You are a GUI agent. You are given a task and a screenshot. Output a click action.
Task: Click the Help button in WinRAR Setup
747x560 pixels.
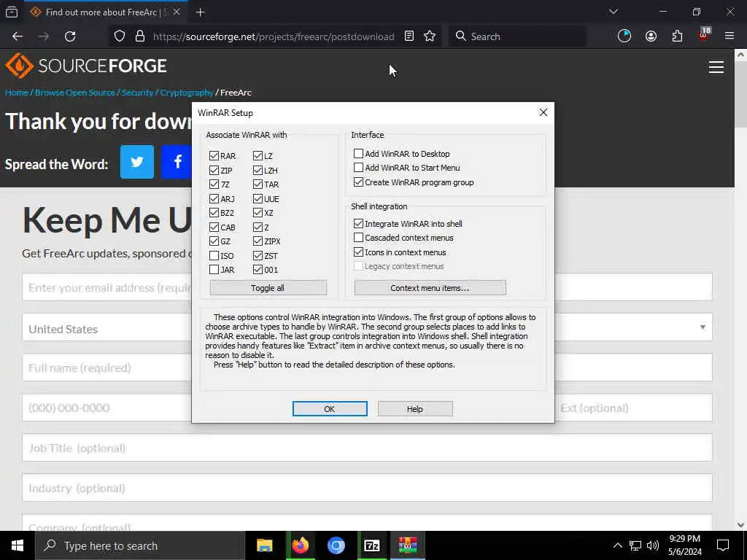click(415, 408)
